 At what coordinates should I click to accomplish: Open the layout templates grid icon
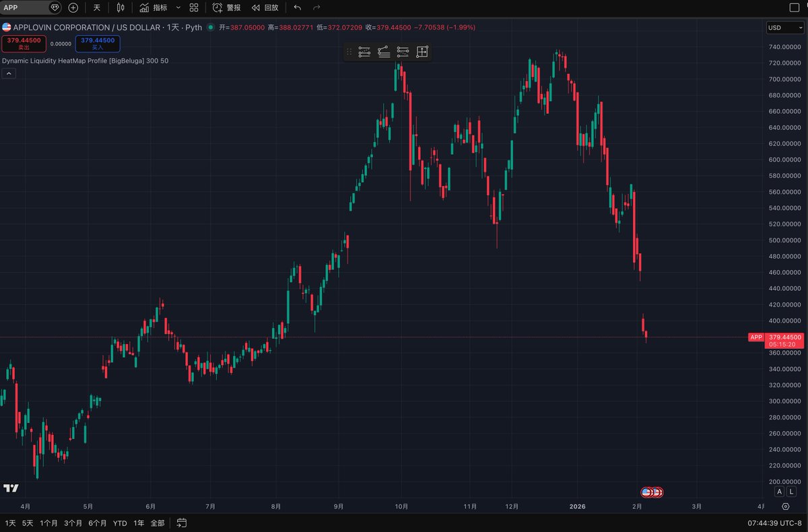[x=194, y=8]
